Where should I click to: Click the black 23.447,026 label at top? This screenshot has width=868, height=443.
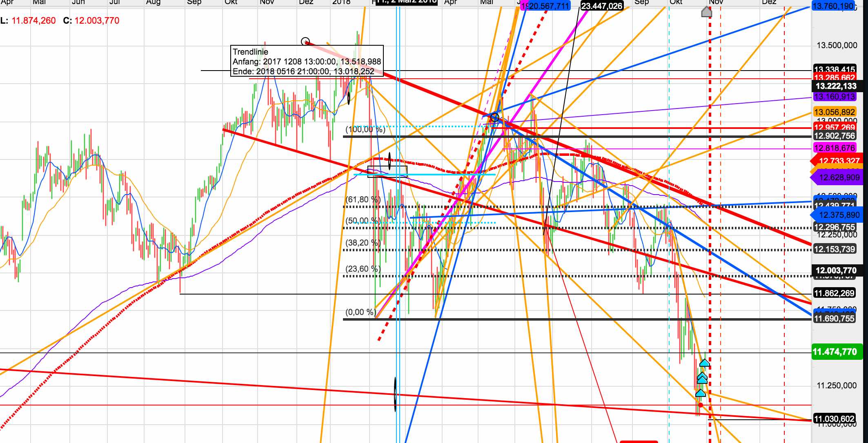(601, 6)
